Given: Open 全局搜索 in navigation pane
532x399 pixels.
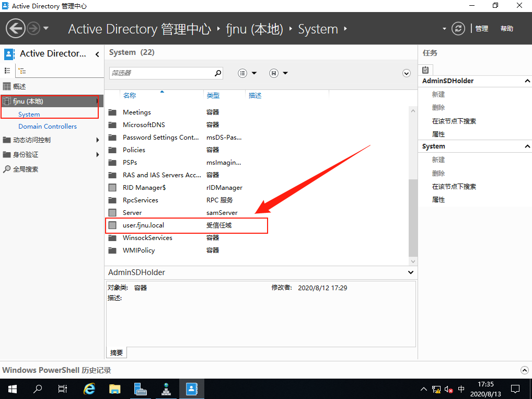Looking at the screenshot, I should pos(26,169).
